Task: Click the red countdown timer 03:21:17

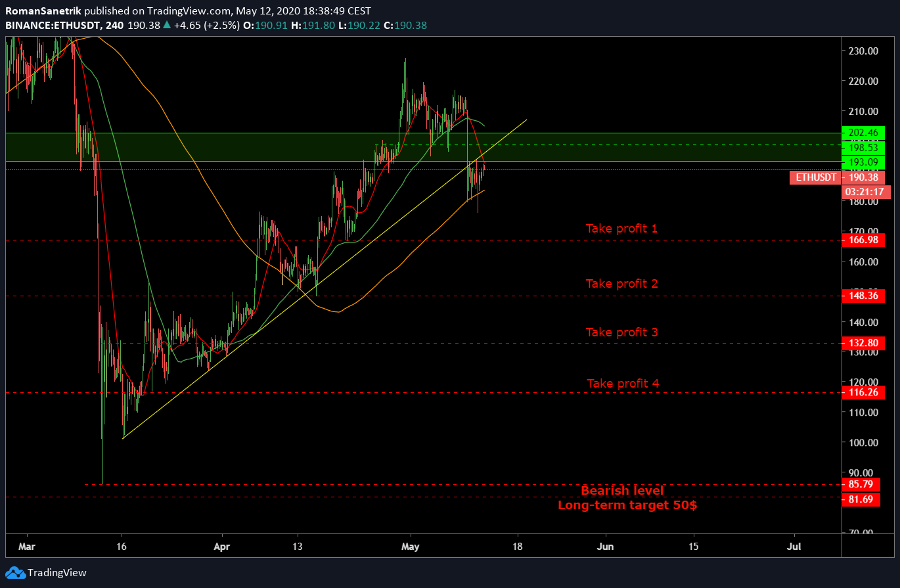Action: pos(865,192)
